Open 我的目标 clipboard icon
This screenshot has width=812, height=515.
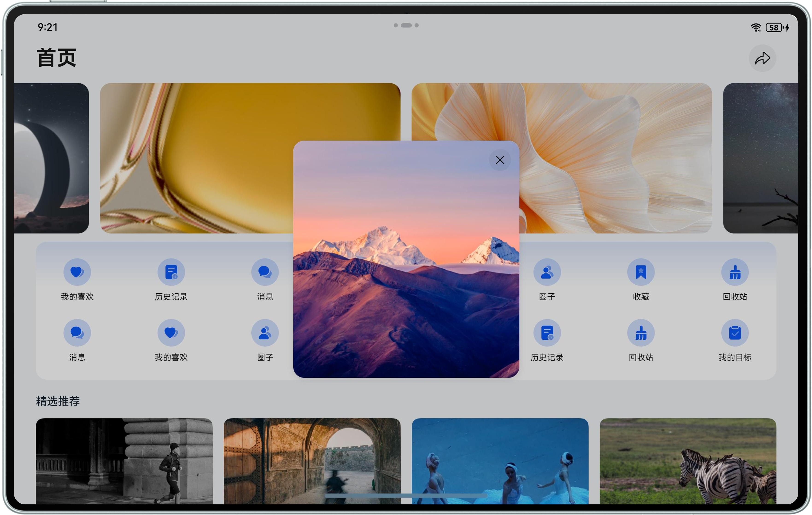coord(735,333)
